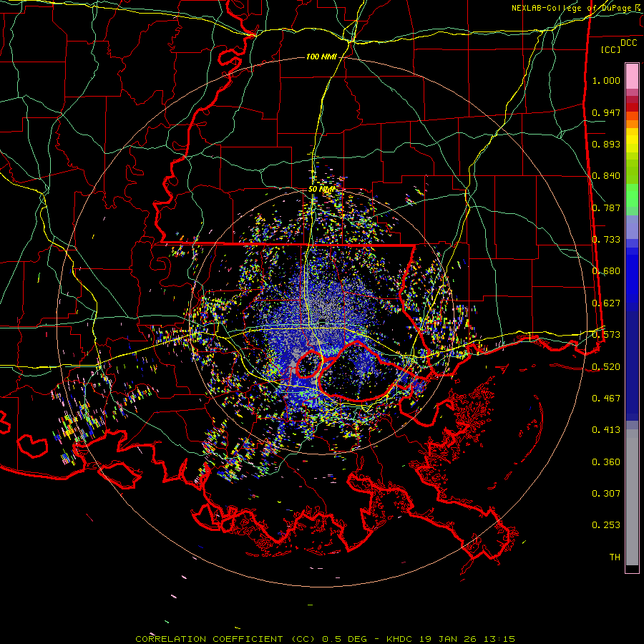Select the 0.307 scale value
This screenshot has width=644, height=644.
[606, 494]
